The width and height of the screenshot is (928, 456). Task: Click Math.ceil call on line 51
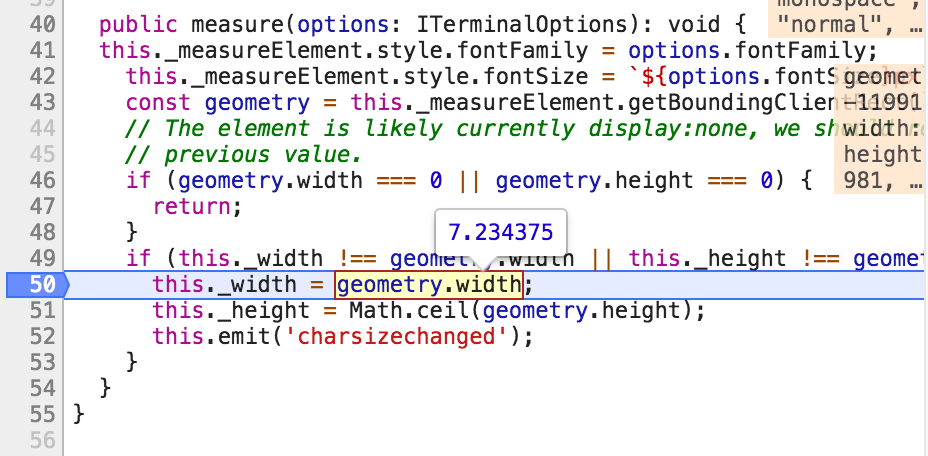pyautogui.click(x=413, y=311)
